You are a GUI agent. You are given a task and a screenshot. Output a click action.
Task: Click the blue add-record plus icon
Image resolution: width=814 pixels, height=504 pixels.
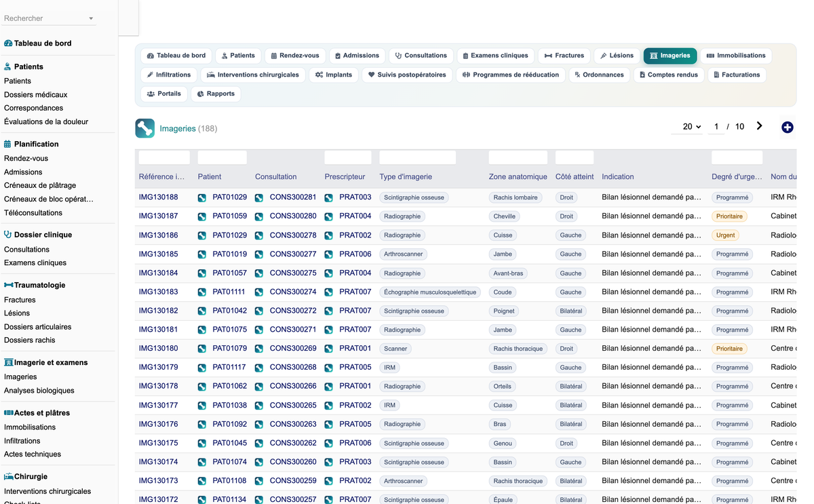[x=788, y=127]
